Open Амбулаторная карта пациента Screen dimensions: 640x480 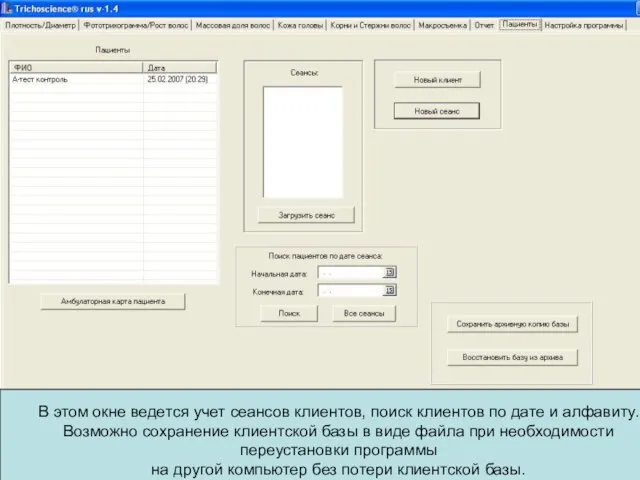tap(112, 301)
